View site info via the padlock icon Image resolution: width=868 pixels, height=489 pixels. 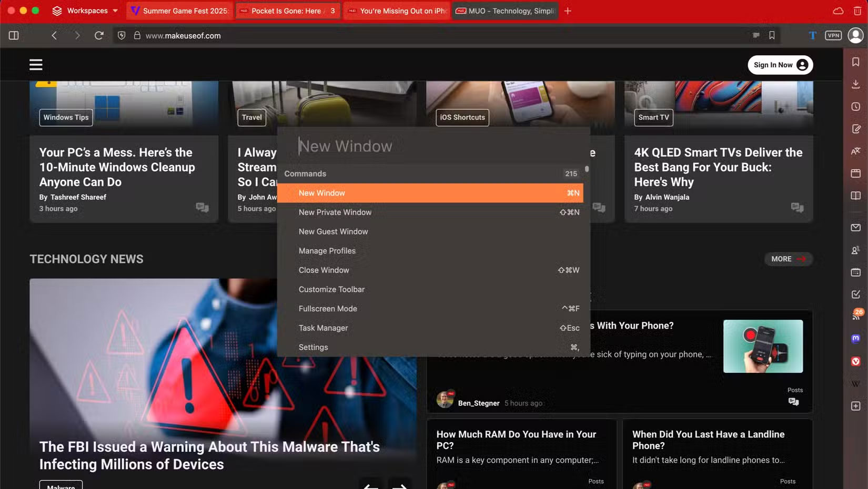point(137,35)
